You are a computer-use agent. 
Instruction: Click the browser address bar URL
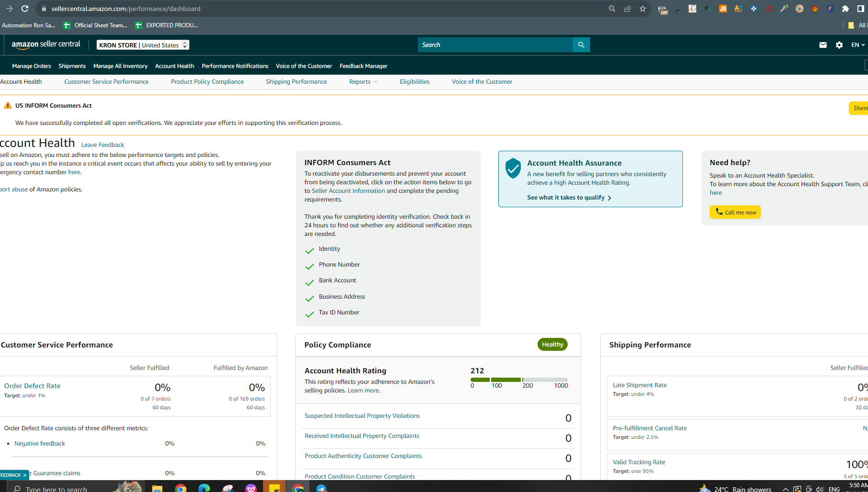126,9
